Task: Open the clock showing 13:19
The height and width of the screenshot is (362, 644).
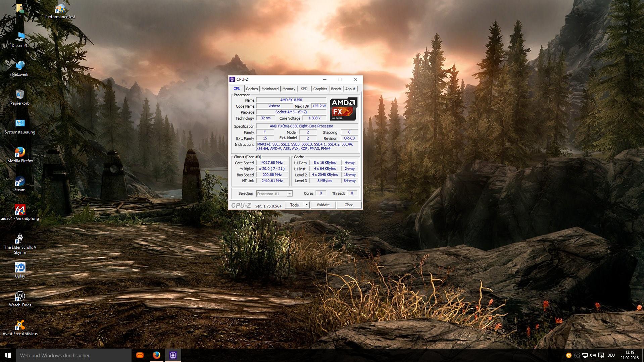Action: pos(630,355)
